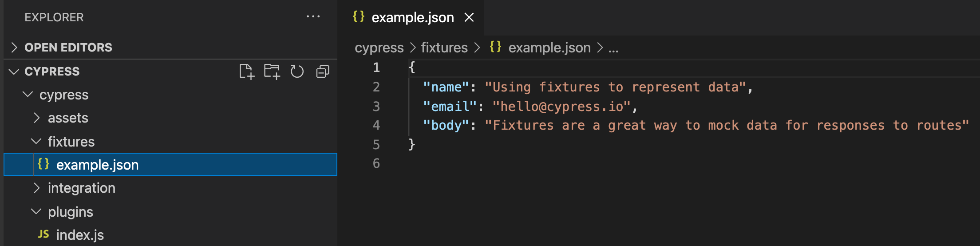This screenshot has width=980, height=246.
Task: Click the fixtures breadcrumb segment
Action: point(444,48)
